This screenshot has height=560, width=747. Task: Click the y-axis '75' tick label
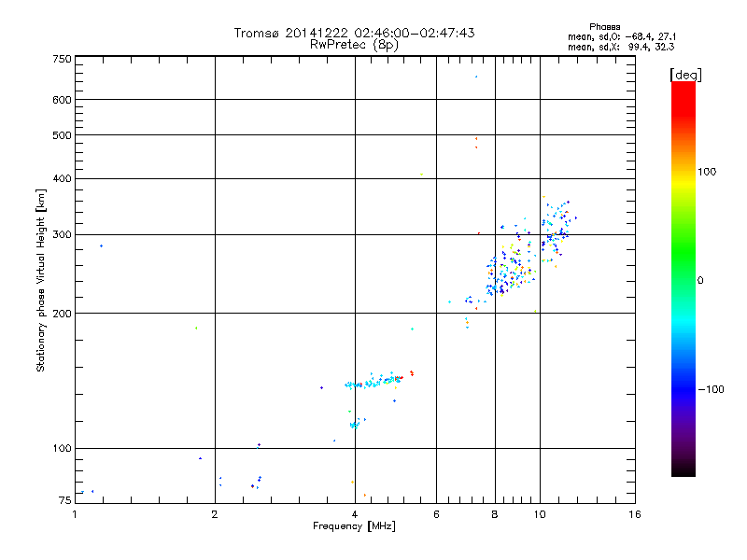pos(64,500)
